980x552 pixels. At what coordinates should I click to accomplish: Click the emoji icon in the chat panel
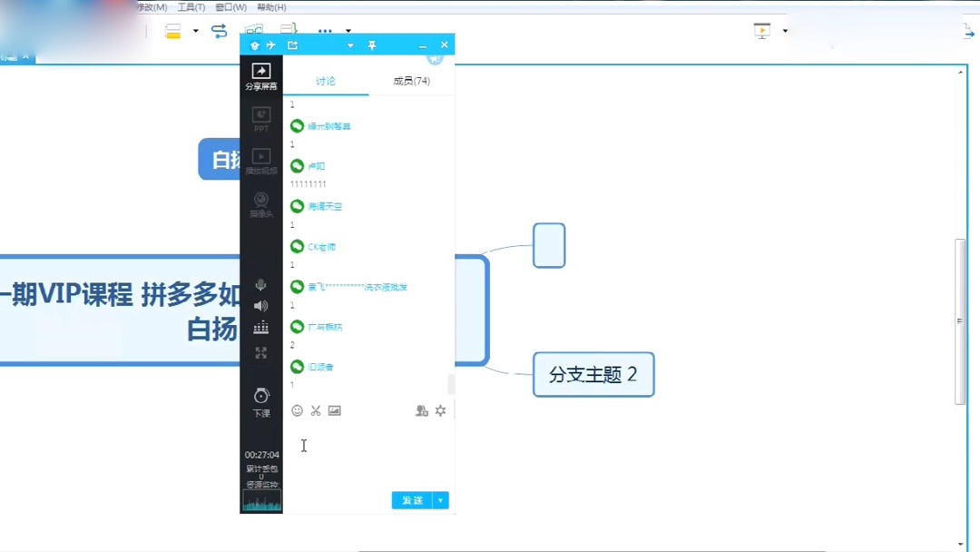coord(297,410)
